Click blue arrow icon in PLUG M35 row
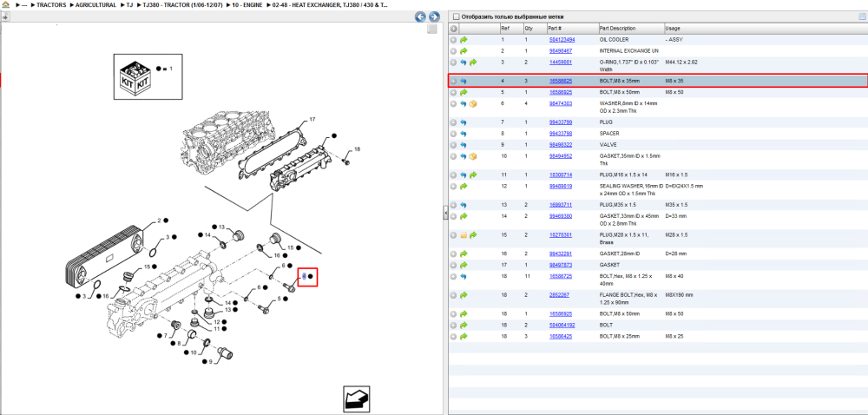Screen dimensions: 868x415 (464, 205)
